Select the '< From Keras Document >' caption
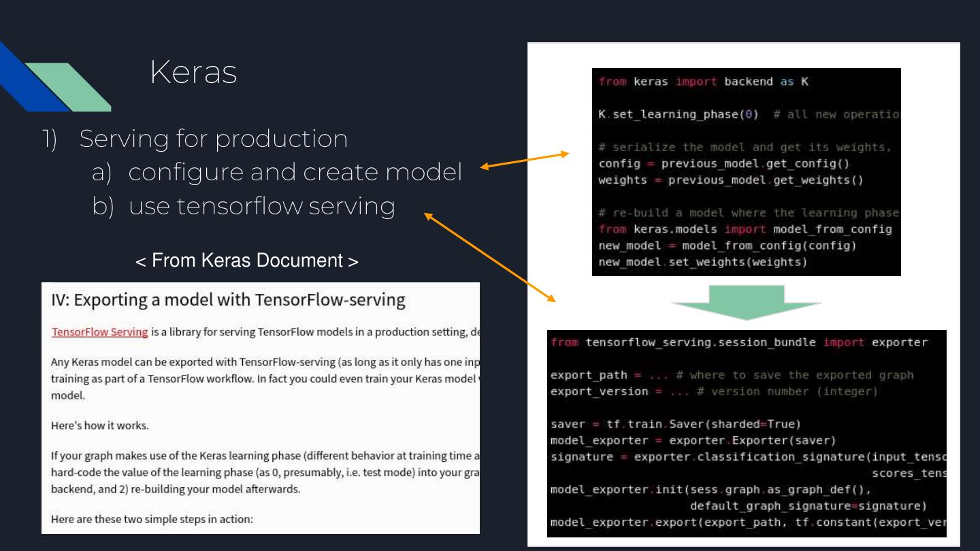The height and width of the screenshot is (551, 980). [x=246, y=261]
